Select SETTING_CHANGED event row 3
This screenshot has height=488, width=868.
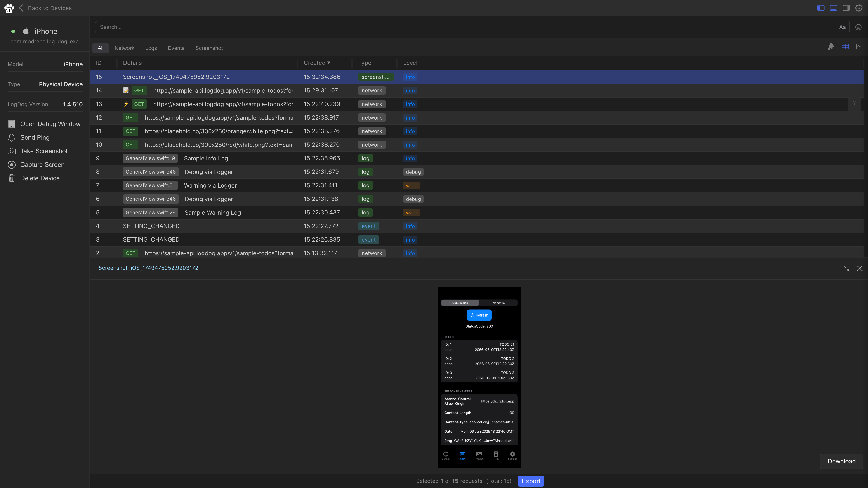pos(477,239)
